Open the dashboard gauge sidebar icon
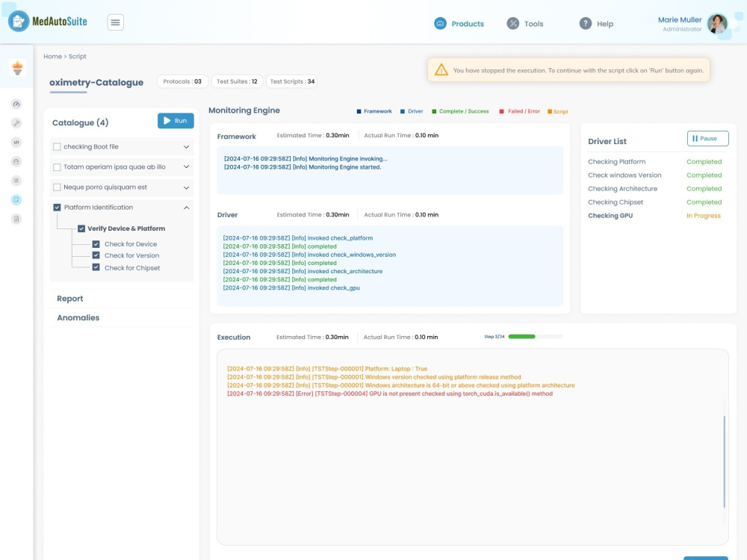The image size is (747, 560). point(16,105)
